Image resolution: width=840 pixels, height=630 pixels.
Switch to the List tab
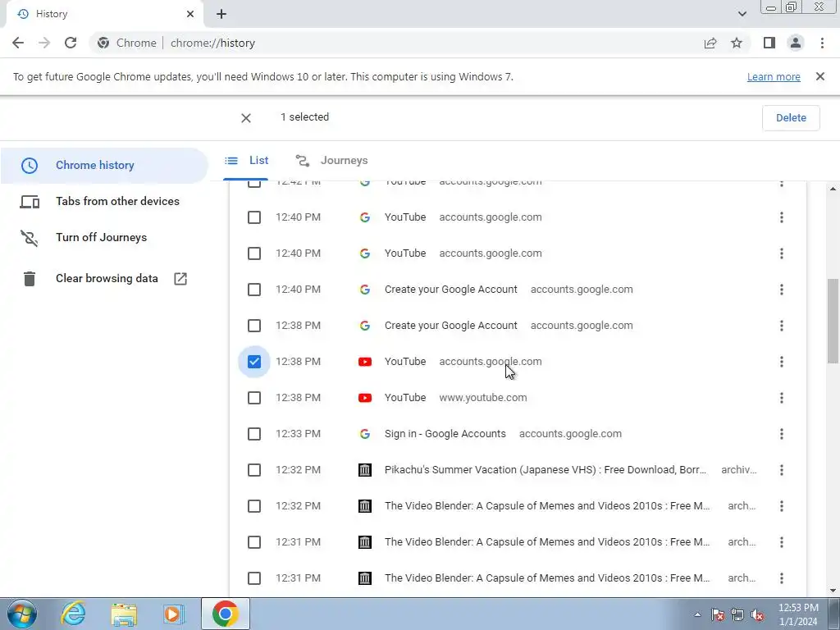[x=246, y=161]
